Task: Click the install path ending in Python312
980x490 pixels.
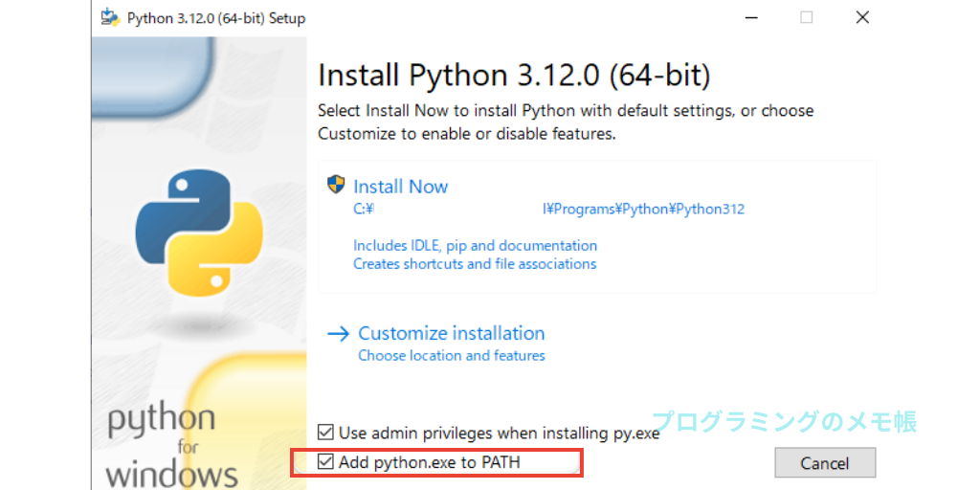Action: pyautogui.click(x=548, y=210)
